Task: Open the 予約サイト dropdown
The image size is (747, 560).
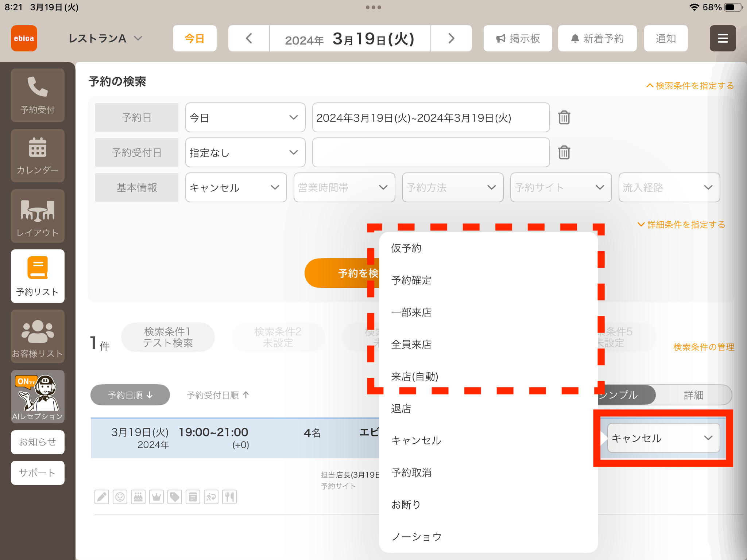Action: (x=561, y=187)
